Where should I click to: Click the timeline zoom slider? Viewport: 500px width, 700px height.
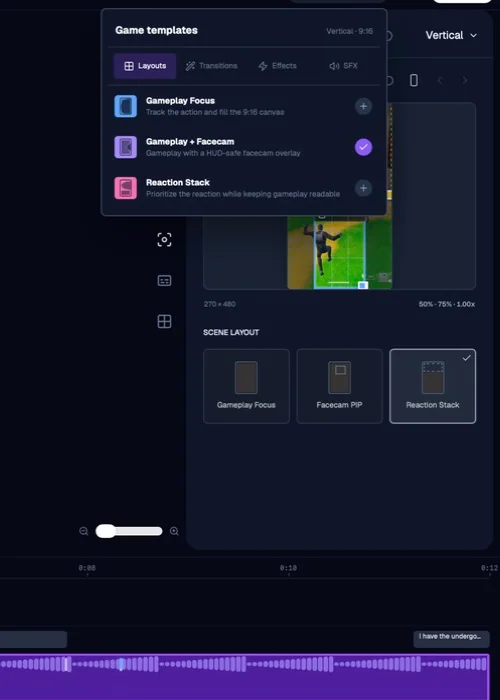click(129, 531)
